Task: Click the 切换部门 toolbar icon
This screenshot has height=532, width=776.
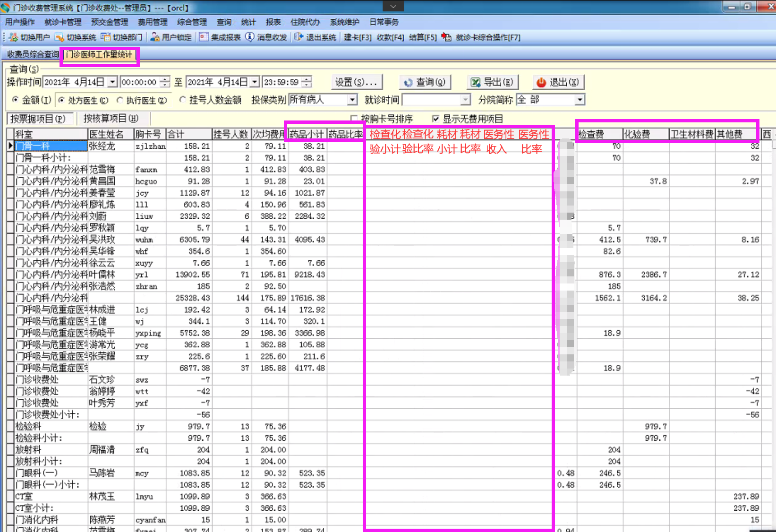Action: [105, 37]
